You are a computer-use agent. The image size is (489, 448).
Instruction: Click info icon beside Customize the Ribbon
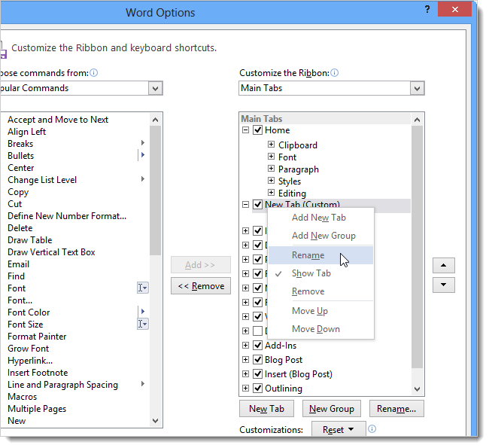tap(334, 73)
